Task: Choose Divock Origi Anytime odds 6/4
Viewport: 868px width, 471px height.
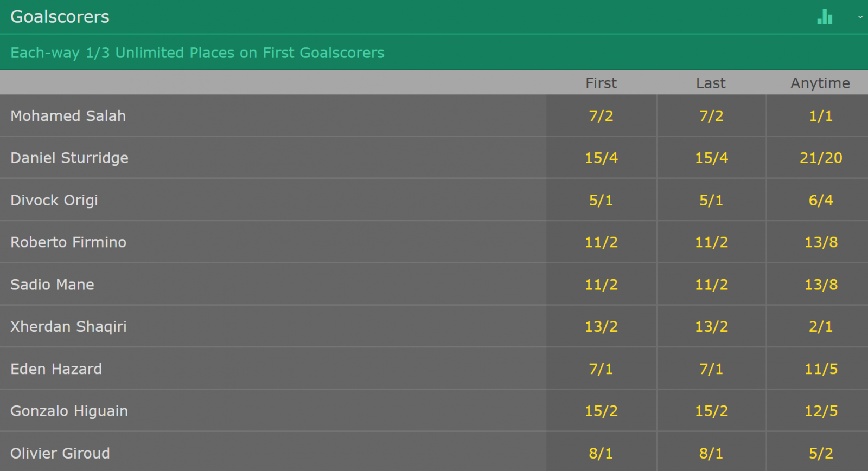Action: pyautogui.click(x=821, y=200)
